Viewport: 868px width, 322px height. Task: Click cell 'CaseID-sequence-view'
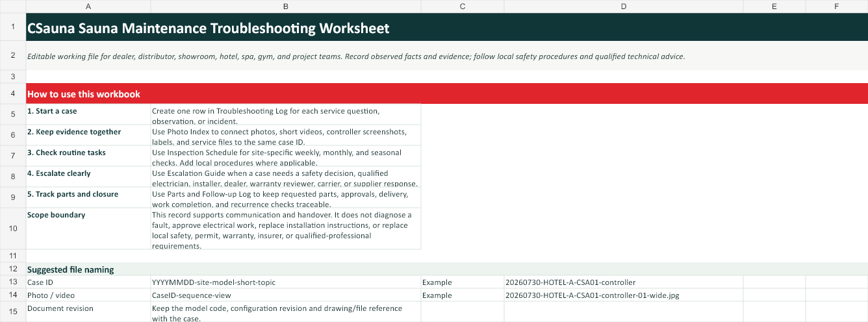286,295
